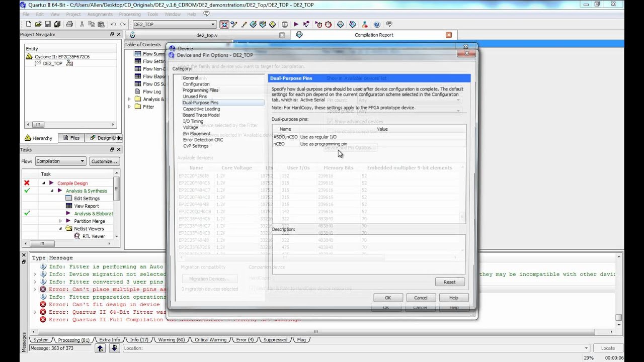This screenshot has height=362, width=644.
Task: Open the Tools menu
Action: [152, 14]
